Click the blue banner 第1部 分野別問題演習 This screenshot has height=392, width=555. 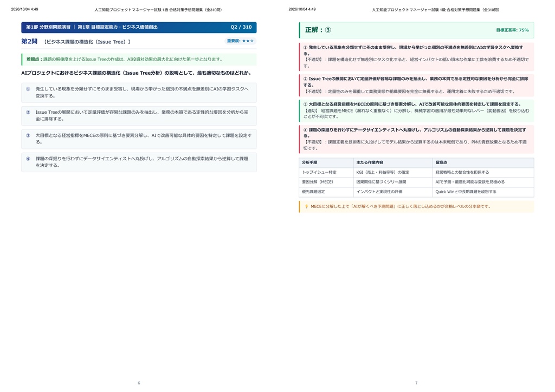click(x=139, y=27)
